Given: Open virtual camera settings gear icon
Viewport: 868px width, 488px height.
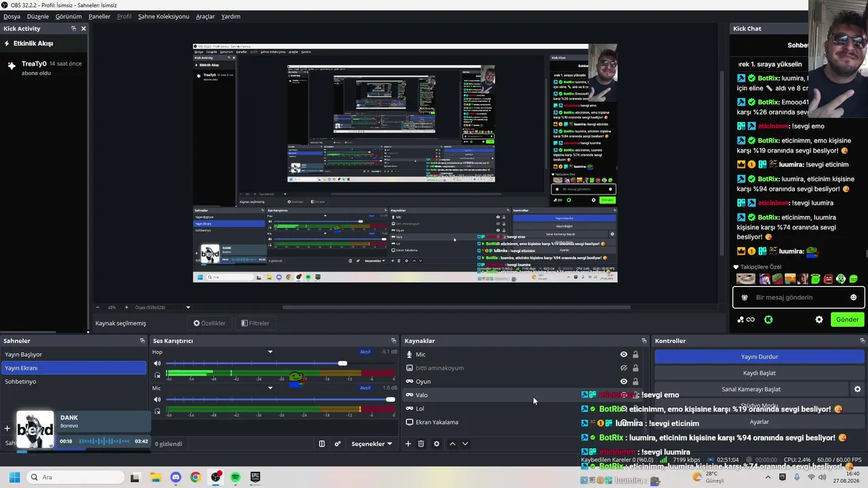Looking at the screenshot, I should tap(857, 389).
